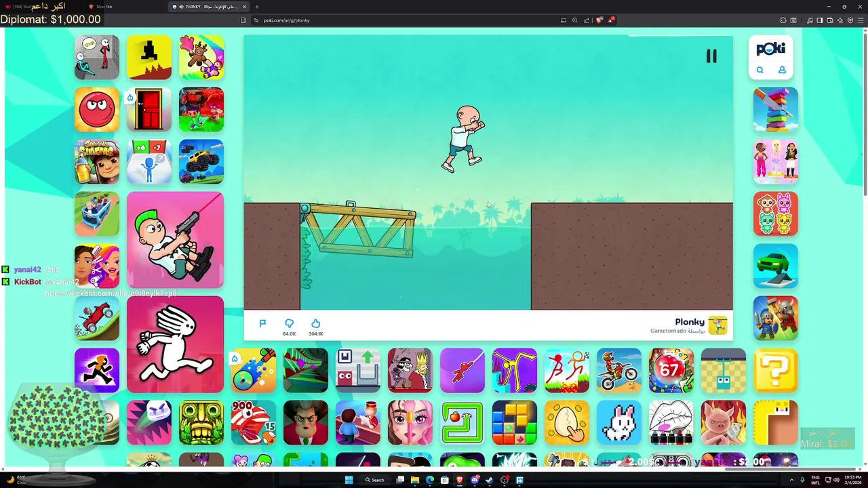The image size is (868, 488).
Task: Open the Windows Start menu
Action: (x=349, y=480)
